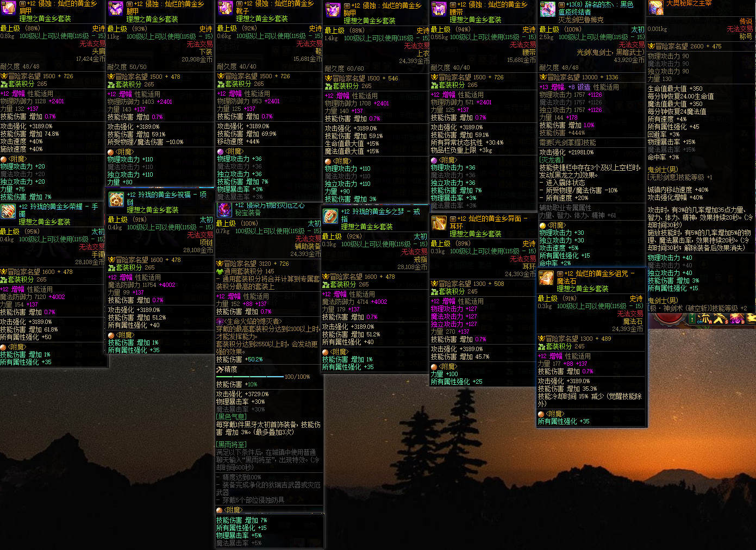
Task: Click the "[黑色气息]" effect heading
Action: point(232,417)
